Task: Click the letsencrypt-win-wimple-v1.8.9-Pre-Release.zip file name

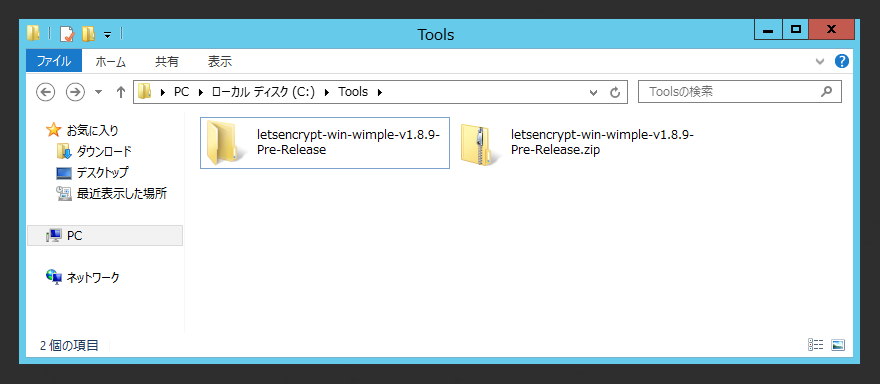Action: 603,143
